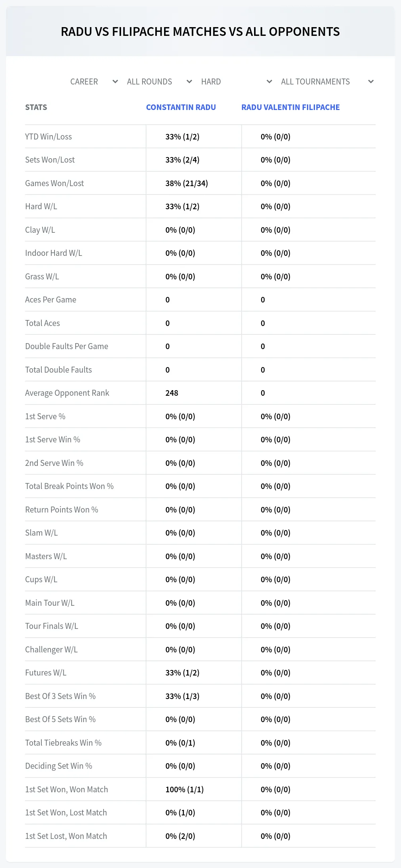Open the HARD surface dropdown
The width and height of the screenshot is (401, 868).
(237, 82)
